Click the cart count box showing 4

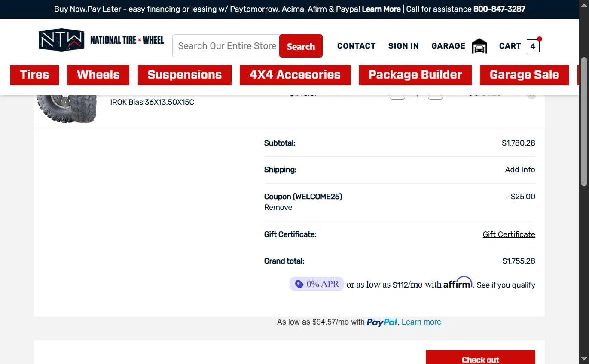pyautogui.click(x=533, y=46)
